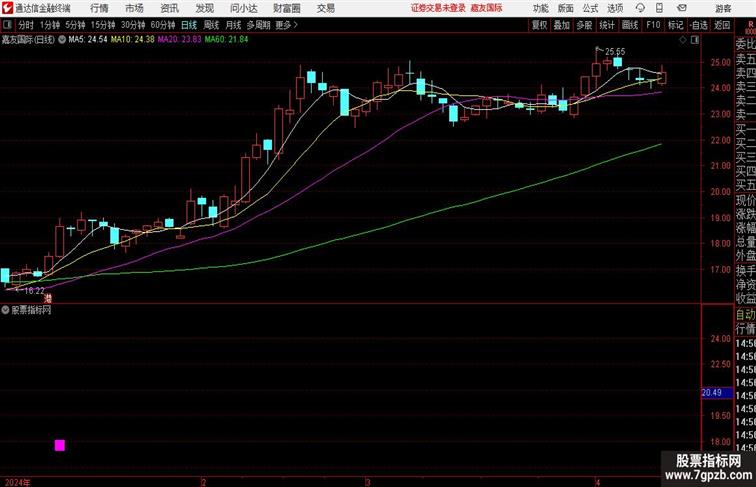Click the red 港 marker on chart
756x487 pixels.
48,299
